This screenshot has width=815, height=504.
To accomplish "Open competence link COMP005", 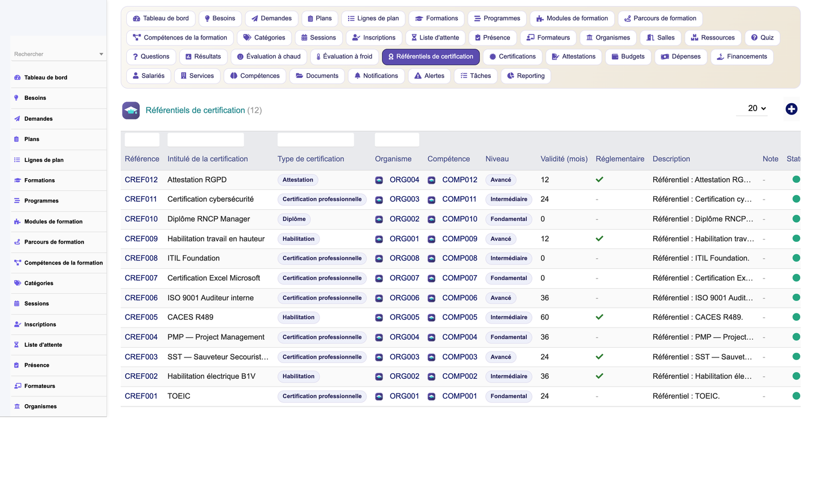I will [460, 317].
